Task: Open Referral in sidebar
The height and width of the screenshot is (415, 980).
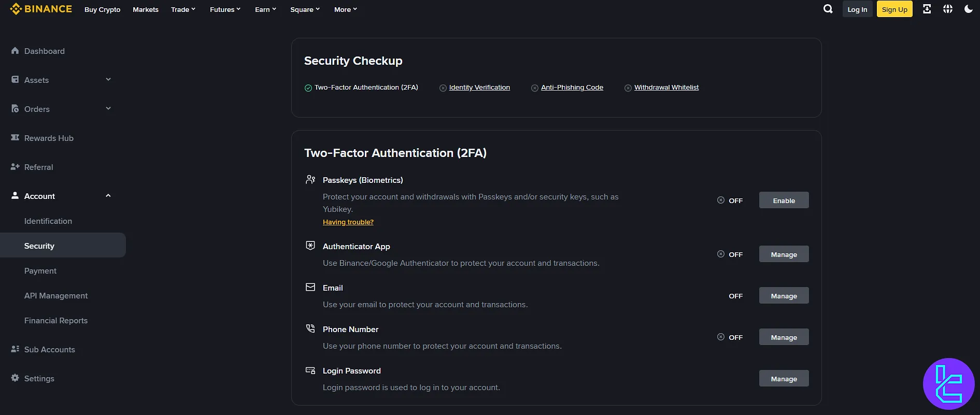Action: click(38, 167)
